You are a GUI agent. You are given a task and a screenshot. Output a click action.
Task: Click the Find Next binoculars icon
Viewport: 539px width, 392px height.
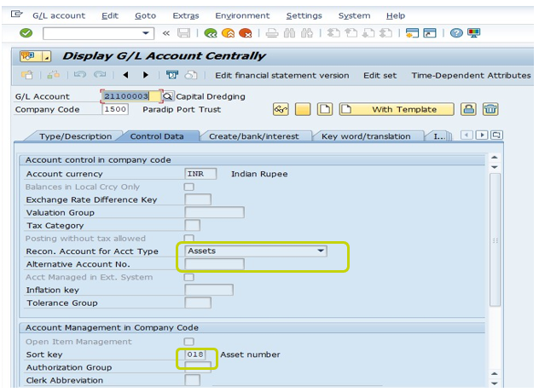point(307,33)
